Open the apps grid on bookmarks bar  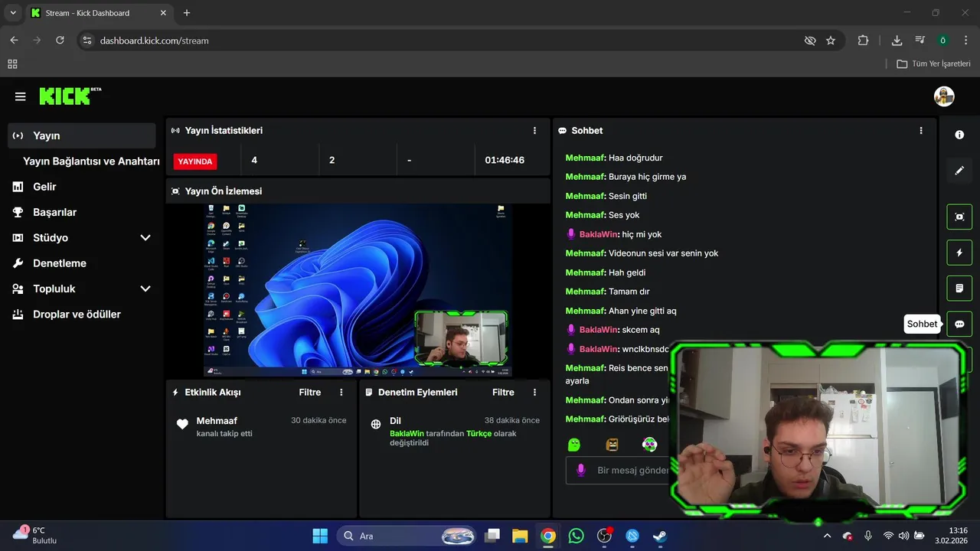[12, 64]
